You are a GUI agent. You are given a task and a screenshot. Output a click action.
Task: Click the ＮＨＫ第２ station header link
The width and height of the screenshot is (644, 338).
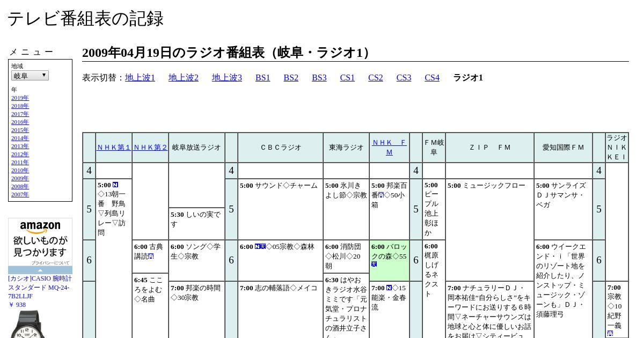pos(150,148)
